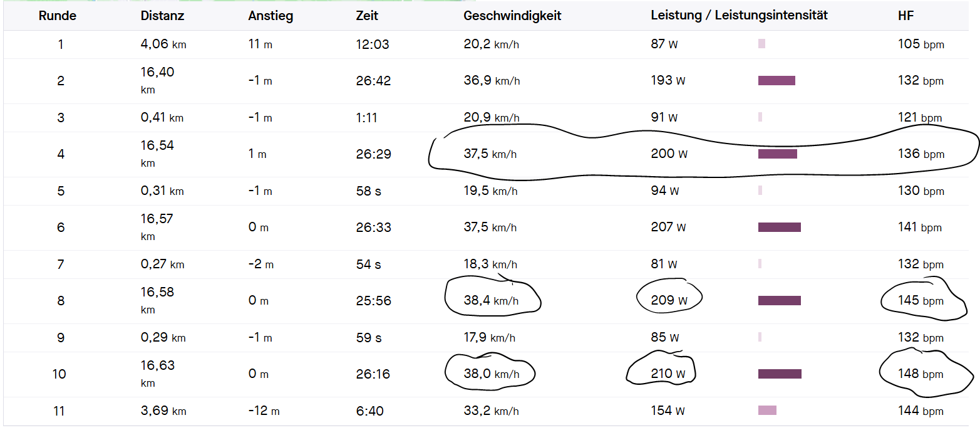
Task: Click the 154 W power value
Action: [x=668, y=411]
